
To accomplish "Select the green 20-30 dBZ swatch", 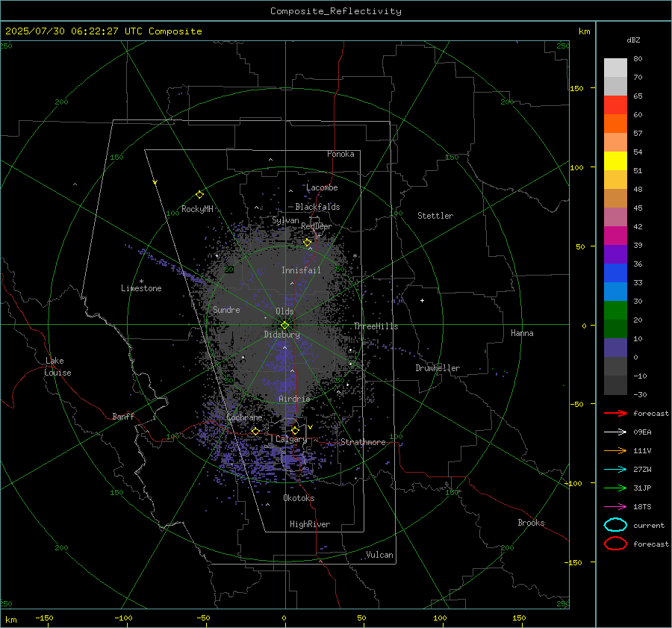I will (615, 311).
